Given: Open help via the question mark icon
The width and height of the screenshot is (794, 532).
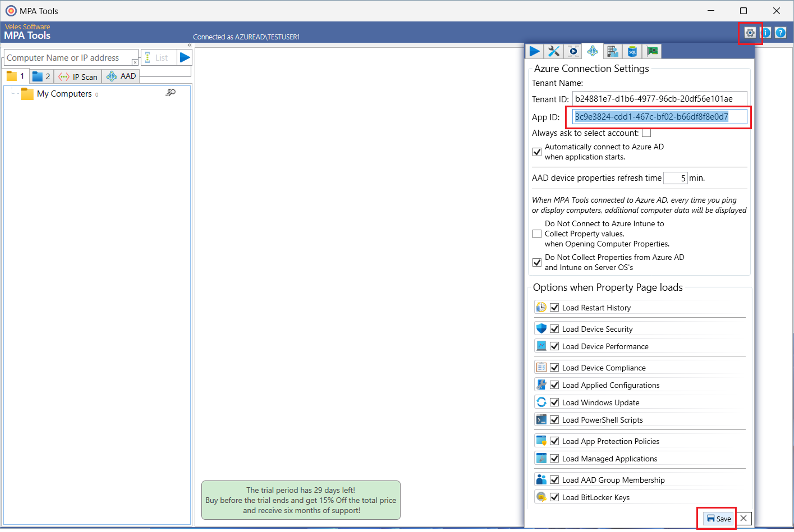Looking at the screenshot, I should [x=781, y=33].
